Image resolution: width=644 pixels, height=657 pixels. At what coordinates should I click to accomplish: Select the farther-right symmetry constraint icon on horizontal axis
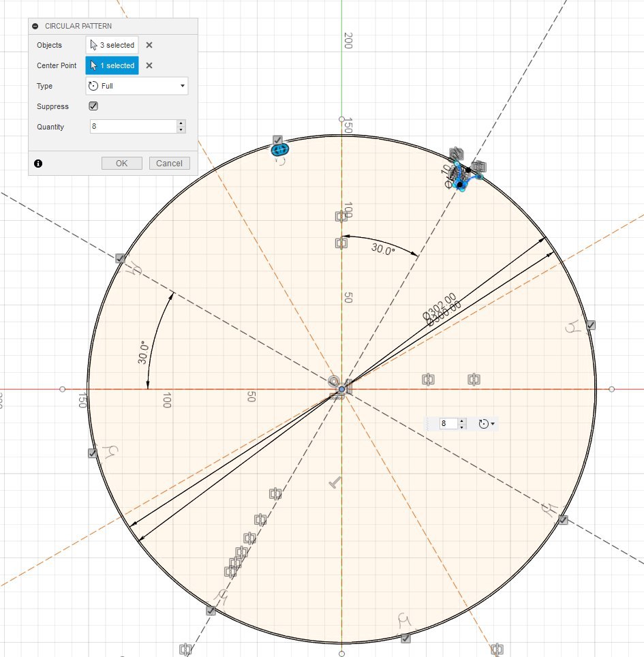pos(474,380)
